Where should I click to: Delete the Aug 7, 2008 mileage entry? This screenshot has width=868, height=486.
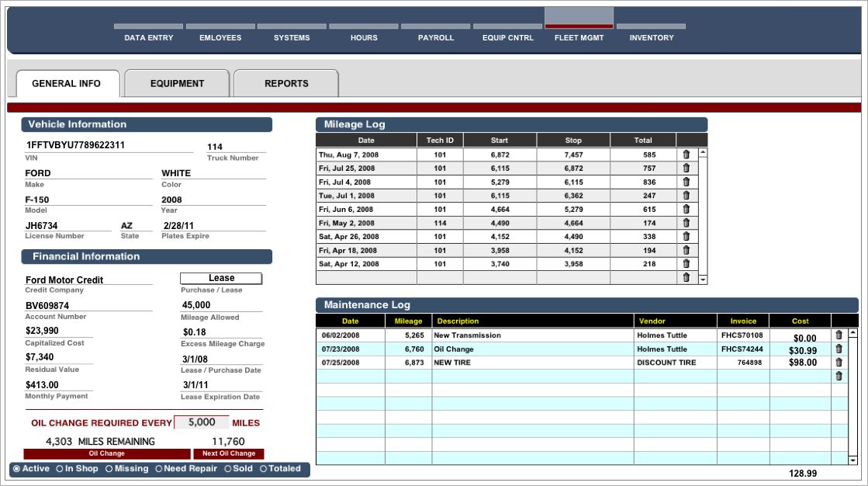click(686, 154)
